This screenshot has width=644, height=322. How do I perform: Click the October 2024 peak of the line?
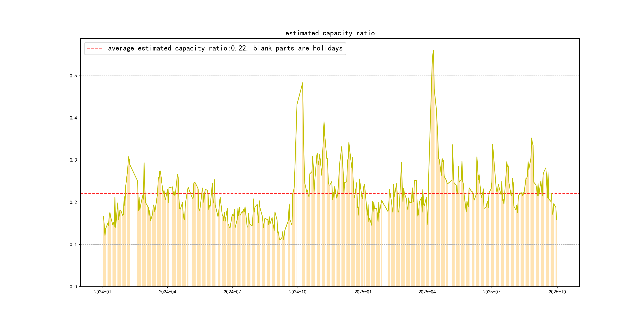(303, 83)
